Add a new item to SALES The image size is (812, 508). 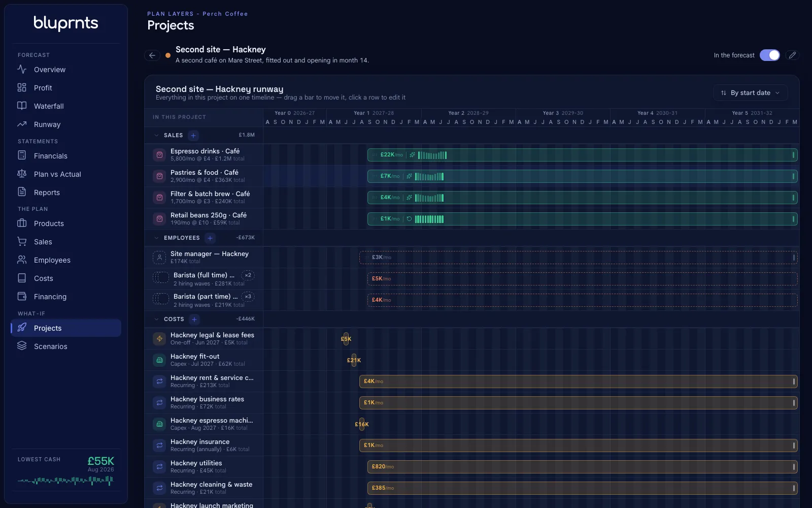click(193, 135)
